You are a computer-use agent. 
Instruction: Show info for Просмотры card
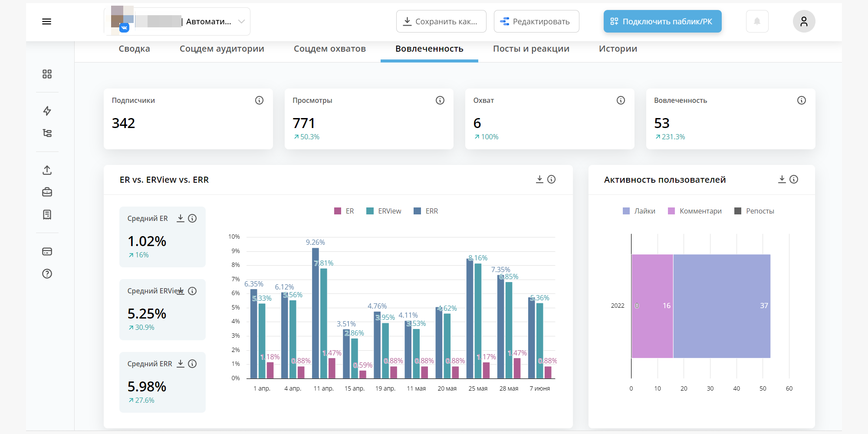coord(440,100)
